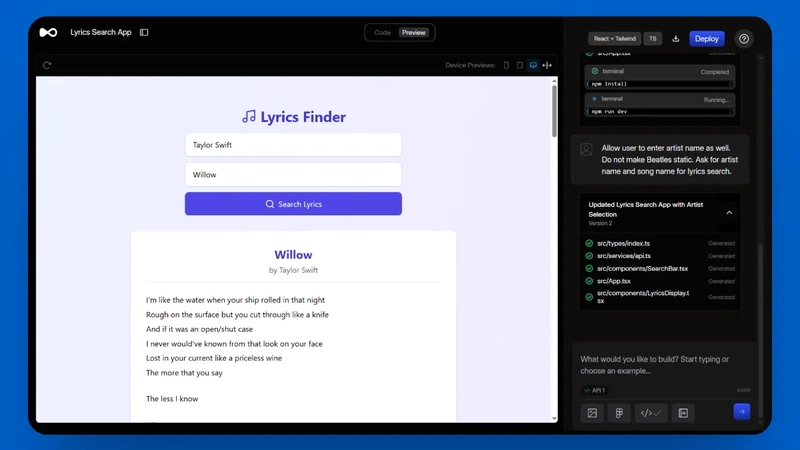Click the user avatar icon in chat message

click(586, 149)
